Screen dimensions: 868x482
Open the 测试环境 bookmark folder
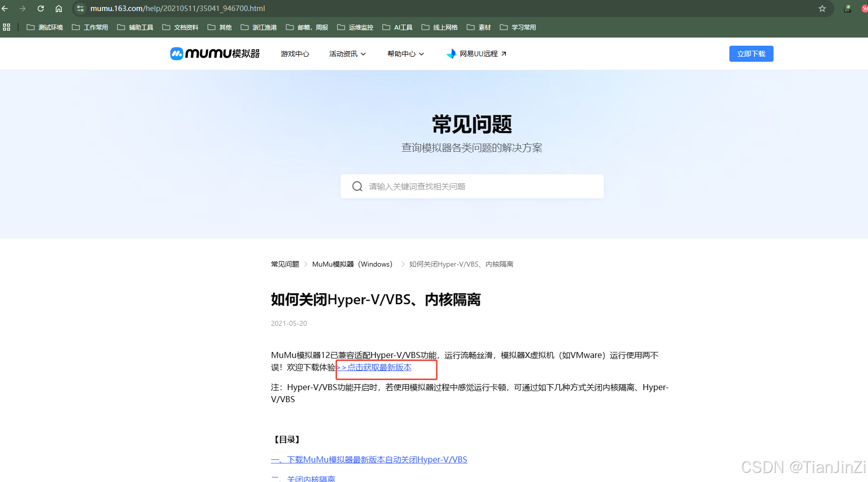pos(45,27)
